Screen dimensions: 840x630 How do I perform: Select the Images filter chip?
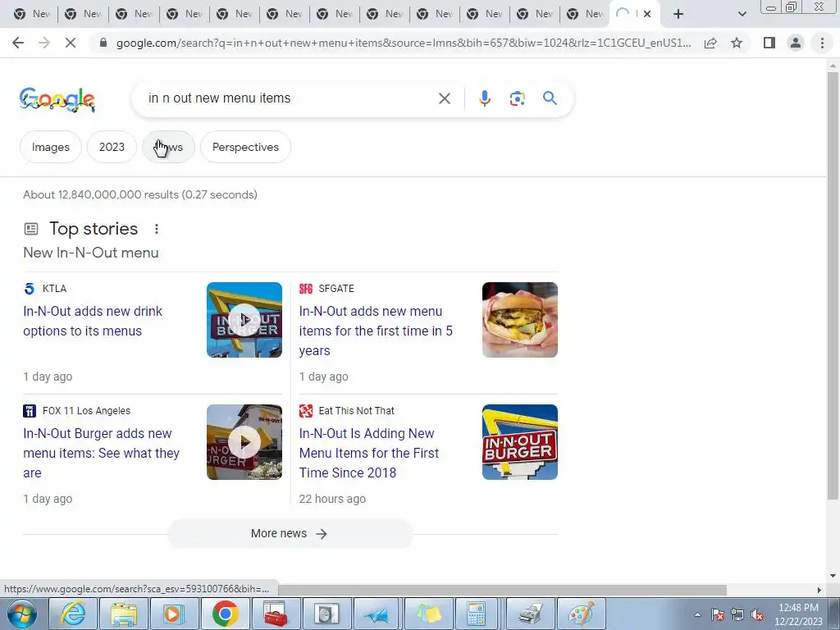pos(50,147)
